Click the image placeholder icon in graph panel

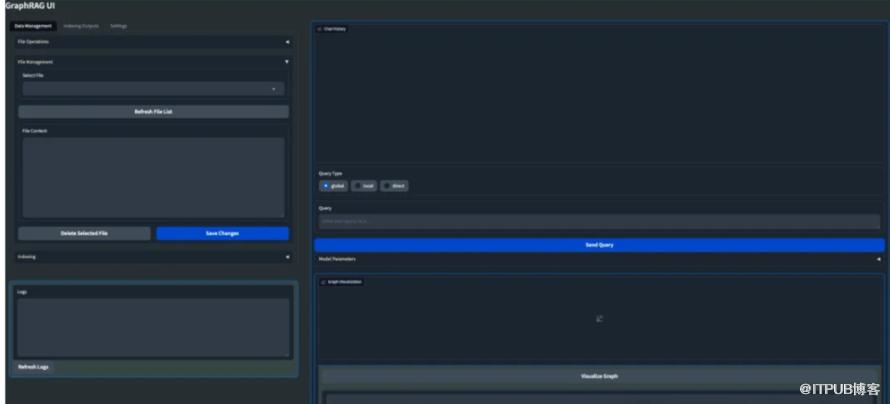click(x=599, y=319)
